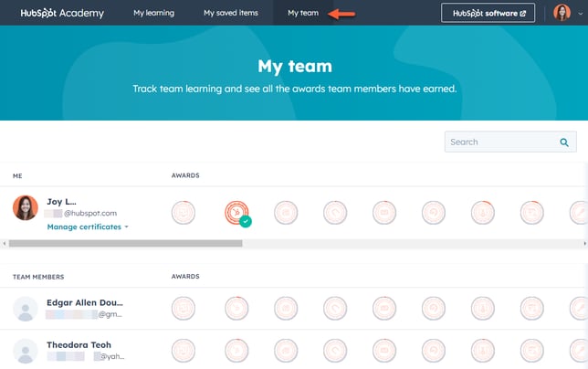Image resolution: width=588 pixels, height=369 pixels.
Task: Open Joy L.'s magnet award badge
Action: (335, 213)
